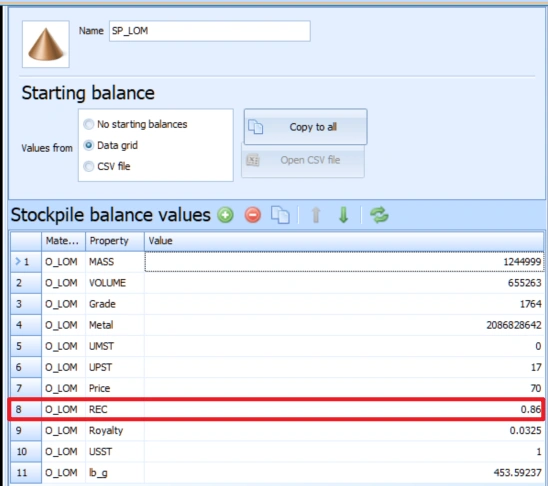Click the copy icon in the stockpile toolbar
The height and width of the screenshot is (486, 548).
280,215
